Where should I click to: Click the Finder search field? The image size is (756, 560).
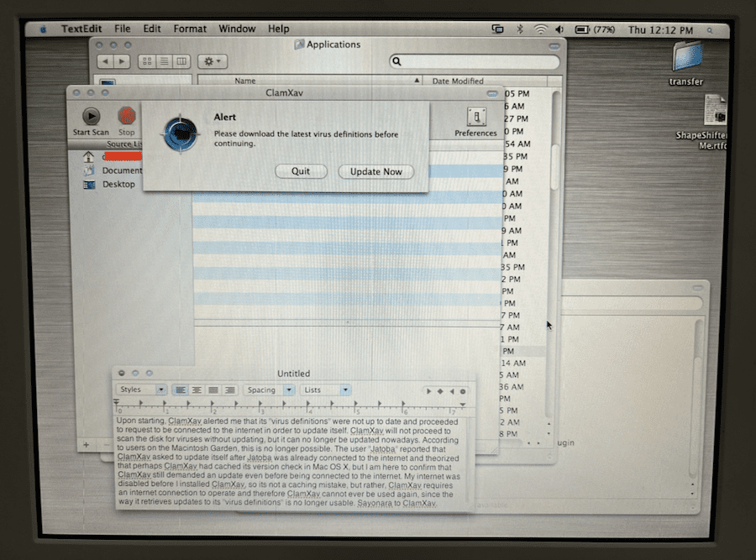(475, 61)
